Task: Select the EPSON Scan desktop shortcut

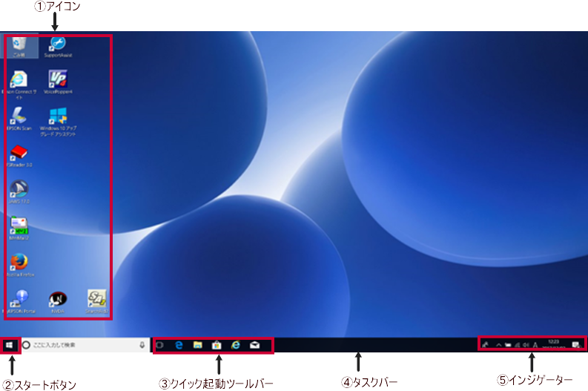Action: point(19,119)
